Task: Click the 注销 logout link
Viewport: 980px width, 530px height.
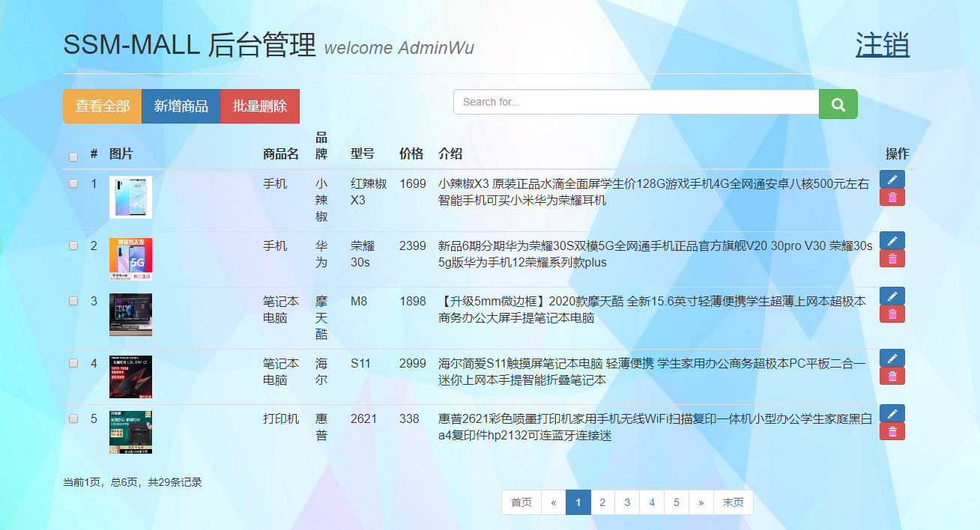Action: 882,45
